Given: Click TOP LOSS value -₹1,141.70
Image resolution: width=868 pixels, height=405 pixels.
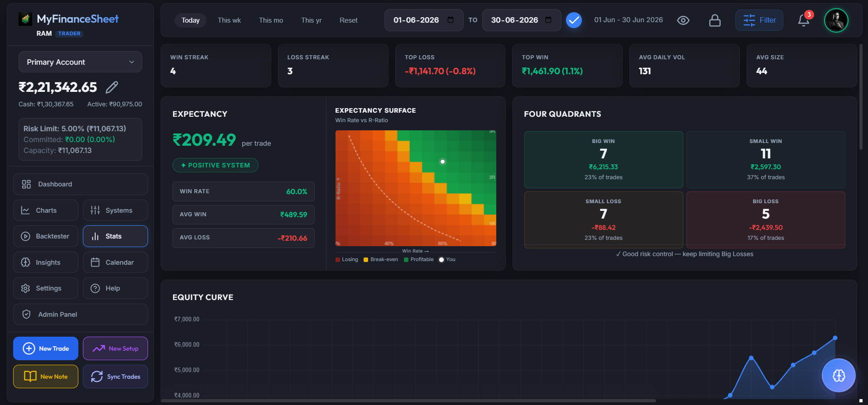Looking at the screenshot, I should click(440, 71).
